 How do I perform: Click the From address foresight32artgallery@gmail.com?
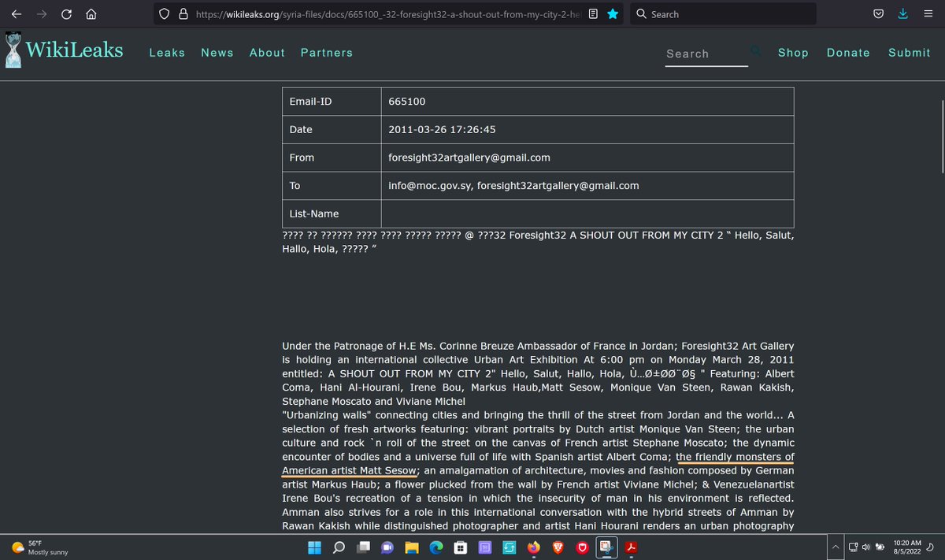(x=469, y=158)
